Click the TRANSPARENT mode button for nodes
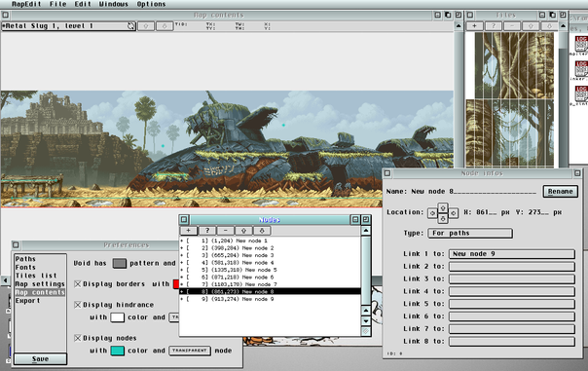588x371 pixels. (190, 351)
